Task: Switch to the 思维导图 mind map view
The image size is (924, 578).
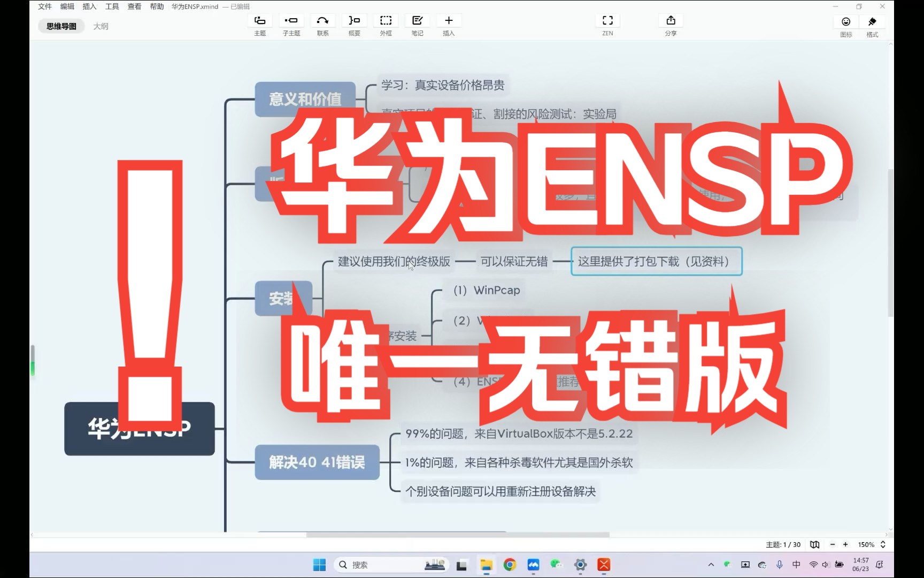Action: (x=61, y=26)
